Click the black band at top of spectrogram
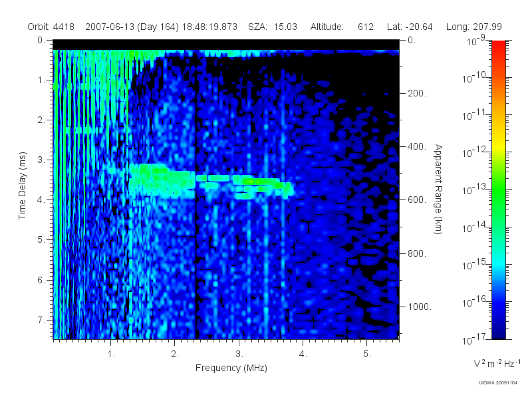 (x=226, y=45)
